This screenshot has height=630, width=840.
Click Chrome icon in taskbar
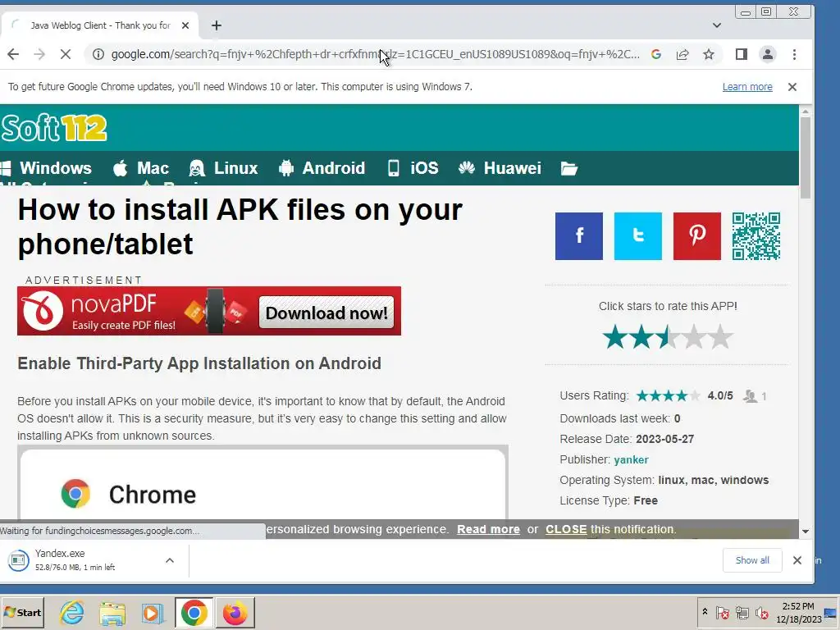(194, 612)
